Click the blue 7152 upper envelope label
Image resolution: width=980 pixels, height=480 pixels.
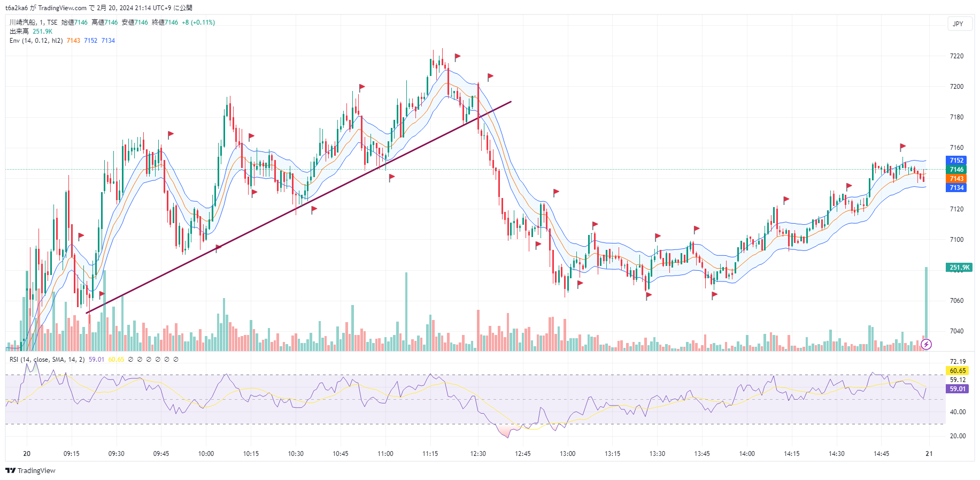pos(956,161)
